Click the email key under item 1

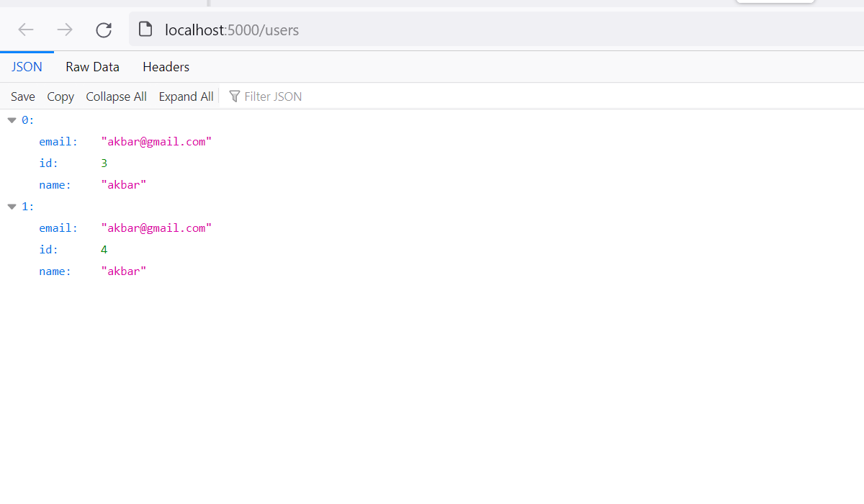[58, 228]
